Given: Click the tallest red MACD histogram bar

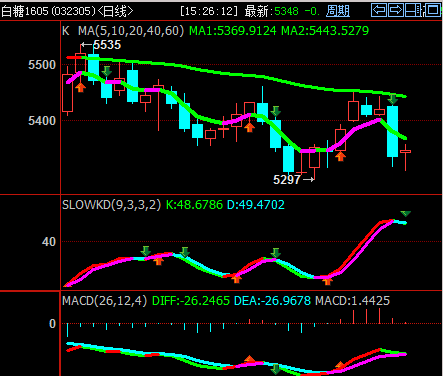Looking at the screenshot, I should point(379,316).
